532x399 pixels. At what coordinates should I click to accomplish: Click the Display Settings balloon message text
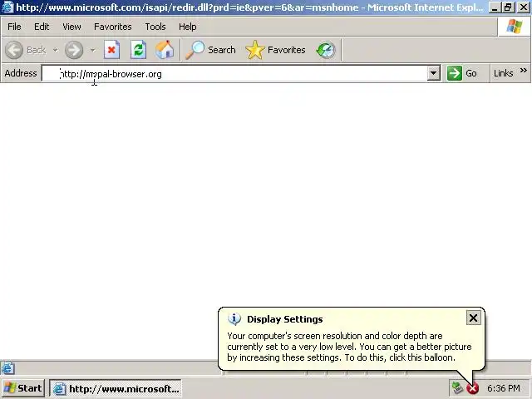349,347
